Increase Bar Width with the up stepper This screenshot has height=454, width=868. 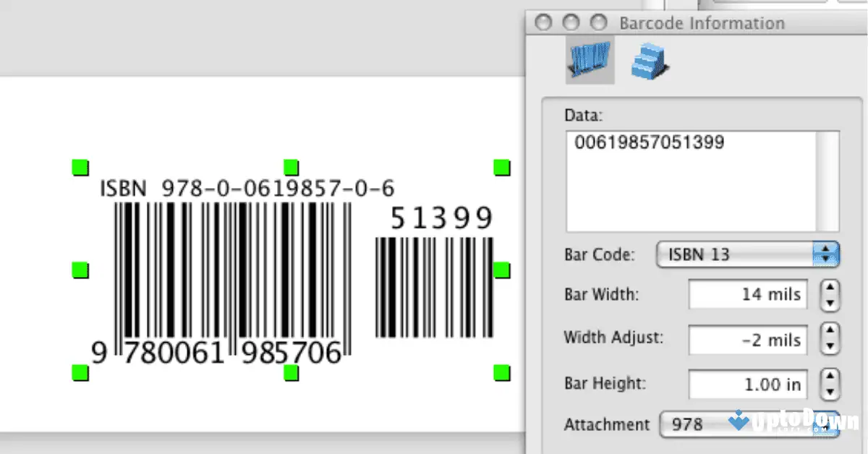coord(830,289)
